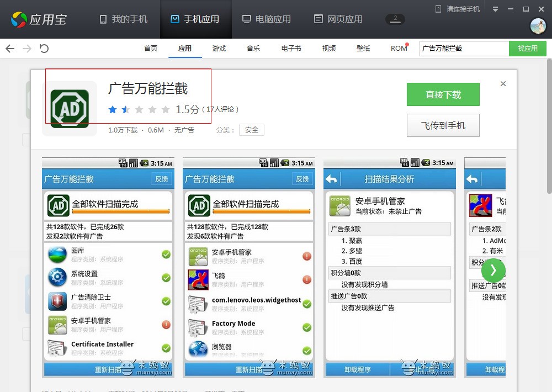Select 游戏 in the navigation bar

(219, 49)
